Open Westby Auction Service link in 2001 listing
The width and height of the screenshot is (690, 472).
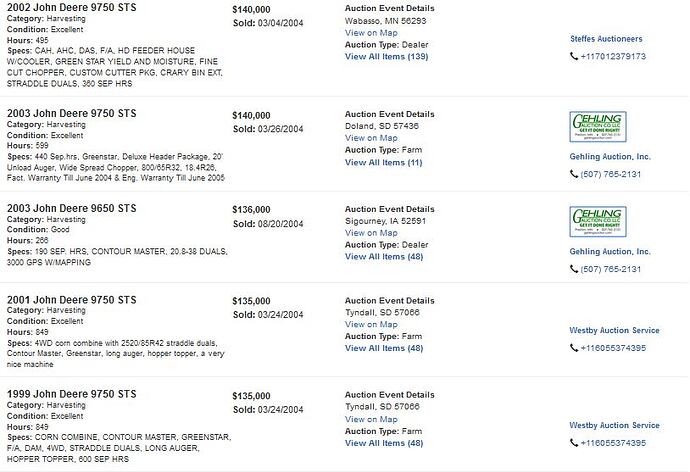click(614, 330)
